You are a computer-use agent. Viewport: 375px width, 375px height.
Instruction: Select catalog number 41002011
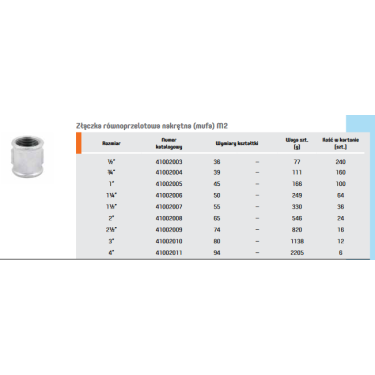point(169,253)
